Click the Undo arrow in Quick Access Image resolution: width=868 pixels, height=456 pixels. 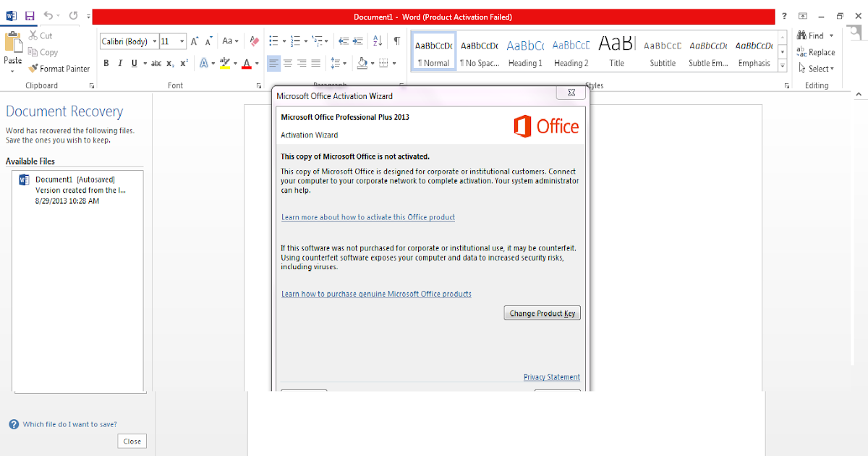pyautogui.click(x=48, y=16)
